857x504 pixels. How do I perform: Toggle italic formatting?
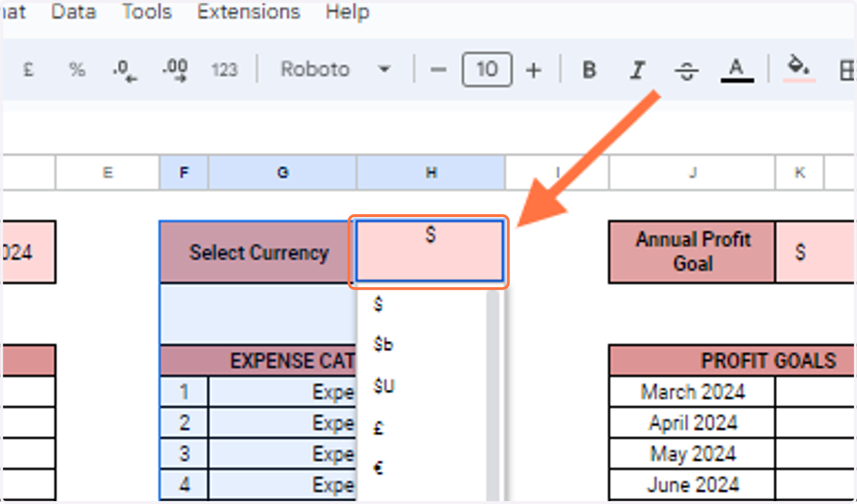638,70
